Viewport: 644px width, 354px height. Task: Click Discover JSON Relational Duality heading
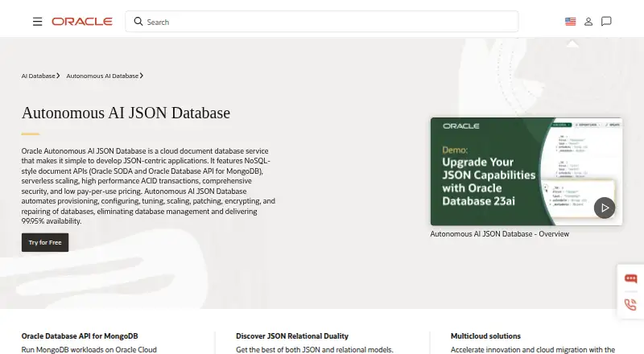tap(292, 336)
